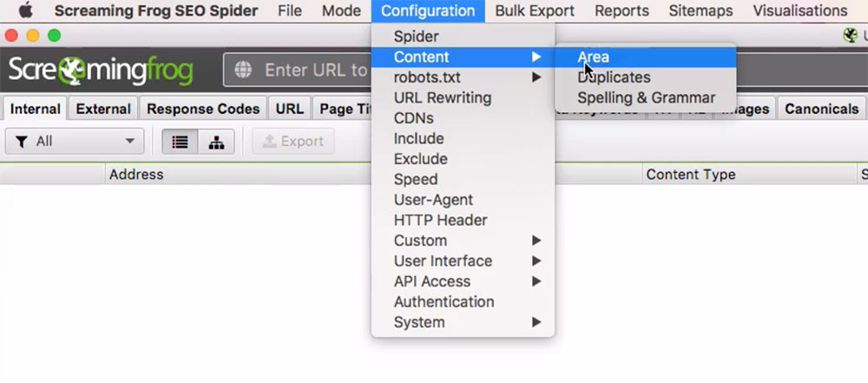Click the Export button
The image size is (868, 383).
point(293,142)
